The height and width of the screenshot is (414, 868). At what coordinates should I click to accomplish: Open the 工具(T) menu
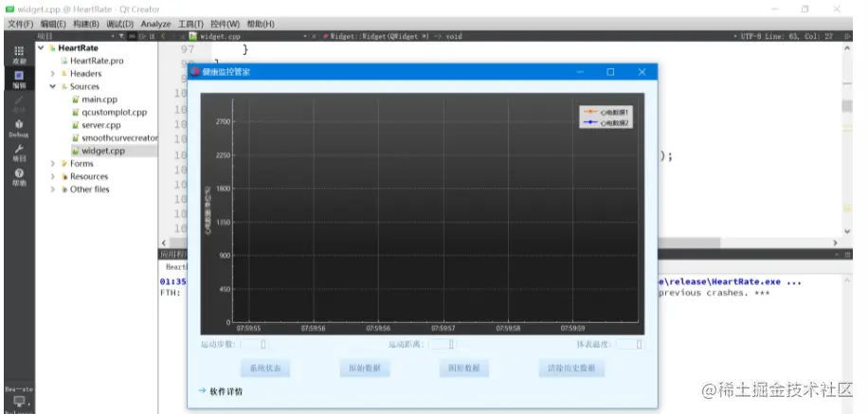191,24
